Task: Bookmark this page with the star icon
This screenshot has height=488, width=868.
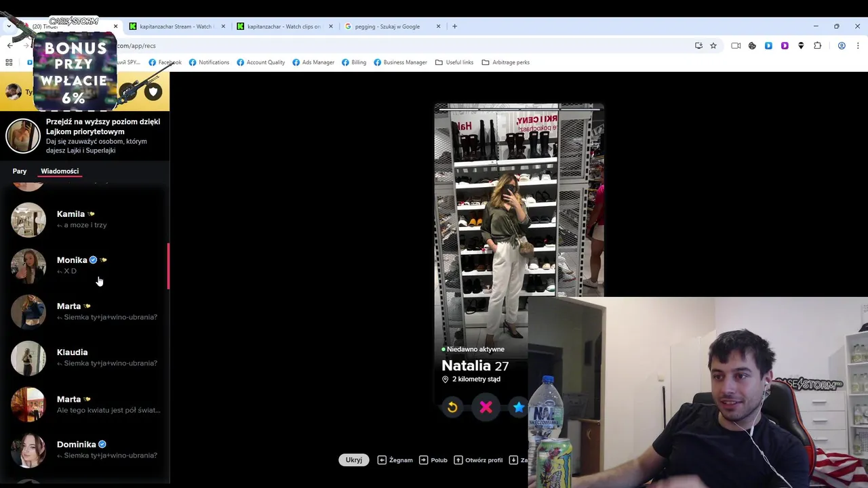Action: pyautogui.click(x=713, y=45)
